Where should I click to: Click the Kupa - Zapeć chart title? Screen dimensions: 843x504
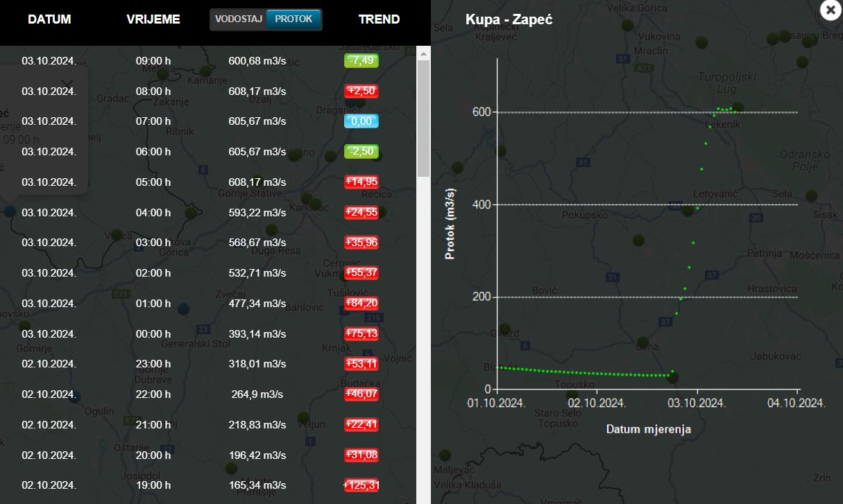pos(509,19)
